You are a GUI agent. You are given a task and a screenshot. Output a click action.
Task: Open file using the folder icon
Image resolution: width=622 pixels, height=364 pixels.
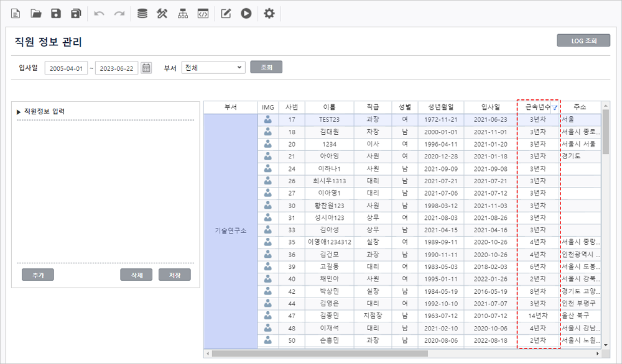point(36,14)
